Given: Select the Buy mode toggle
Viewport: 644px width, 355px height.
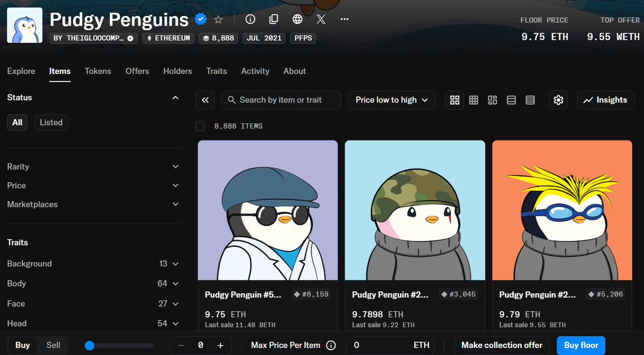Looking at the screenshot, I should click(23, 345).
